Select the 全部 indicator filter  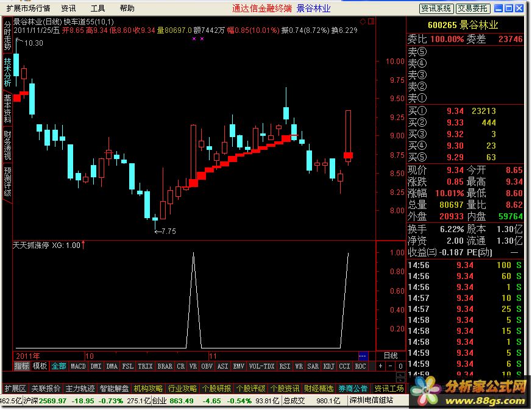[59, 366]
